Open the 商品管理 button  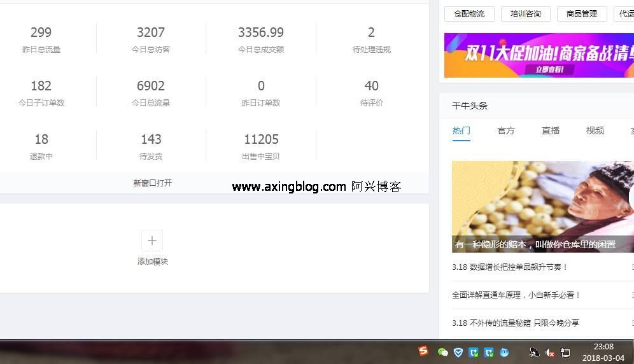click(582, 14)
